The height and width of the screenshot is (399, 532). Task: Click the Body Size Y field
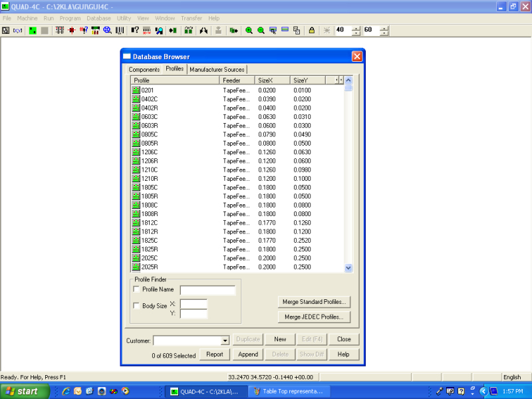coord(194,314)
